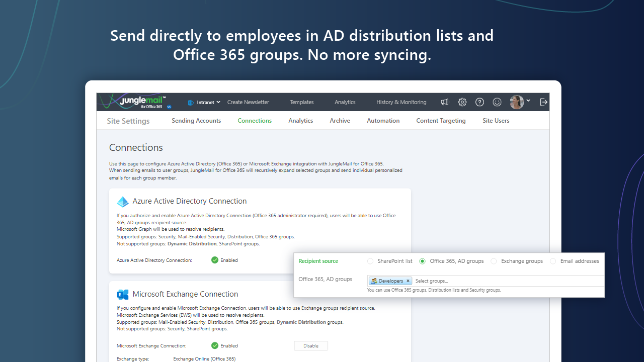The image size is (644, 362).
Task: Click the Disable button for Exchange Connection
Action: coord(310,345)
